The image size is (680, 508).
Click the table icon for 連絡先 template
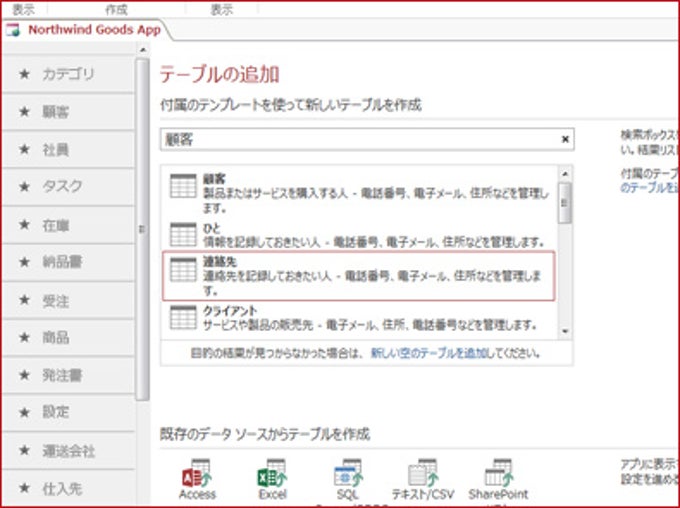pos(183,270)
